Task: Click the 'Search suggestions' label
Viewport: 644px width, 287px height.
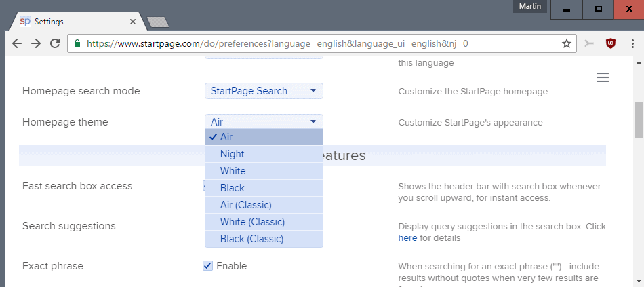Action: click(x=69, y=226)
